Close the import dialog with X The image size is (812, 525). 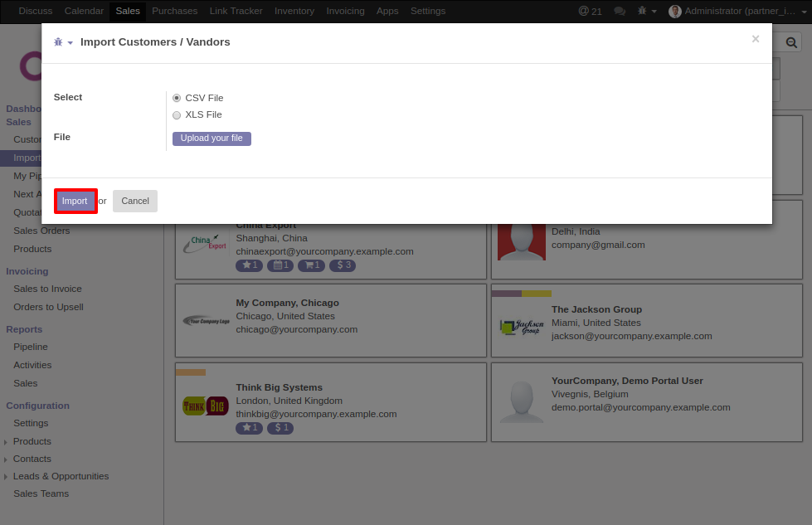click(x=755, y=39)
